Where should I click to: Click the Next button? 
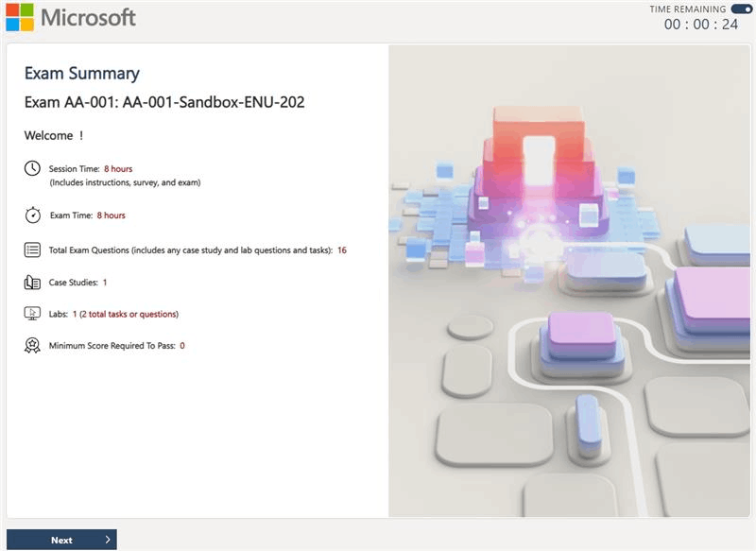[x=61, y=540]
